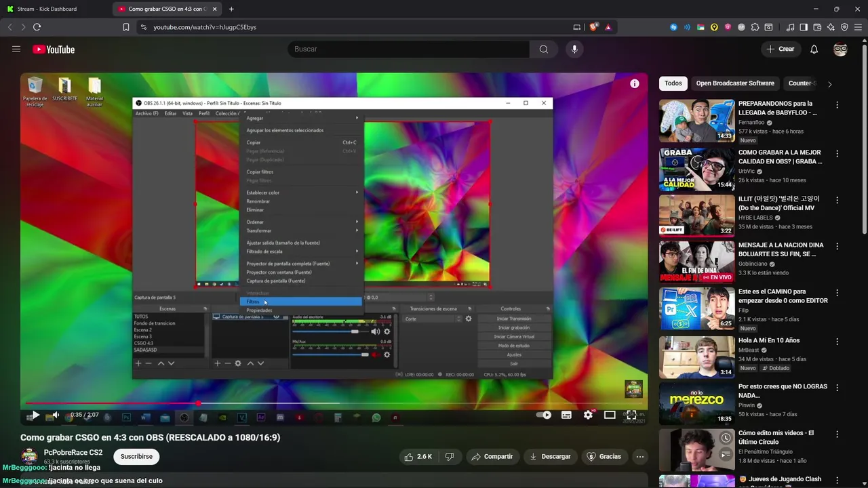Show video info cards icon
The height and width of the screenshot is (488, 868).
click(634, 83)
